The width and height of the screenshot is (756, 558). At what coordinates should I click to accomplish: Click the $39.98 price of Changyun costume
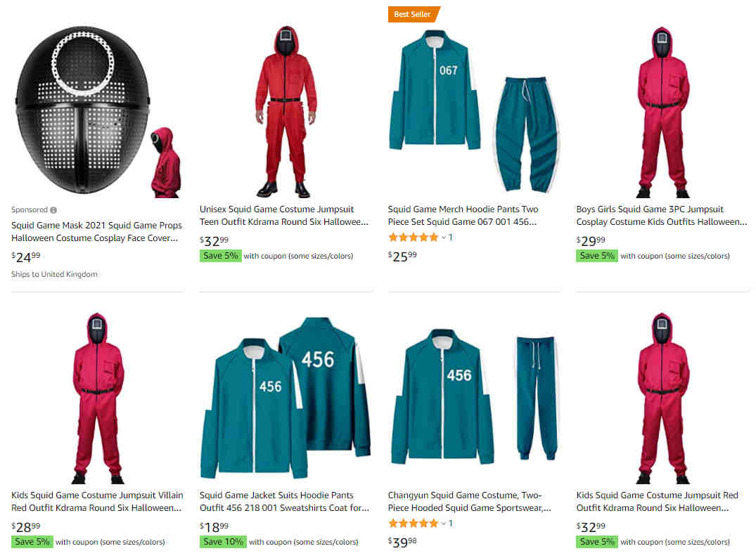point(402,542)
